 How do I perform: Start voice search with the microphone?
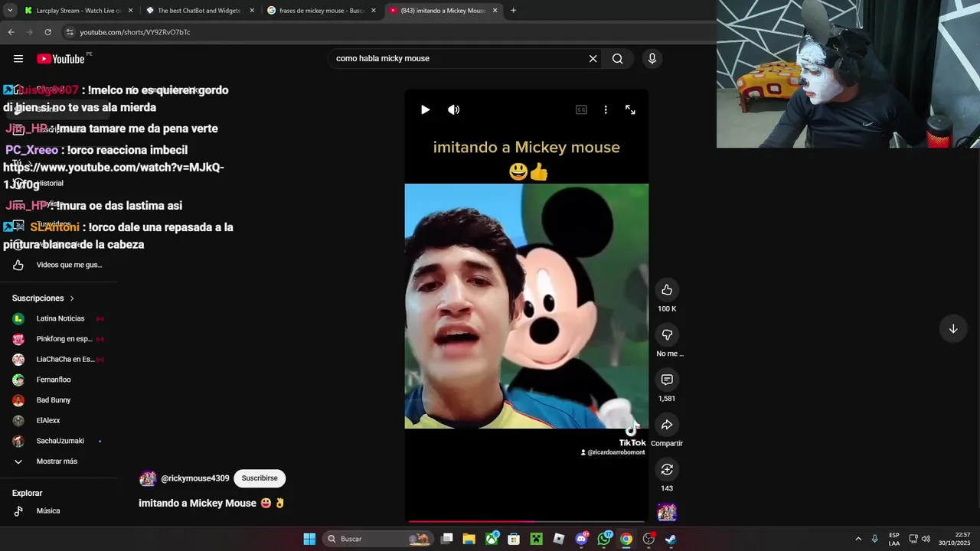[652, 59]
